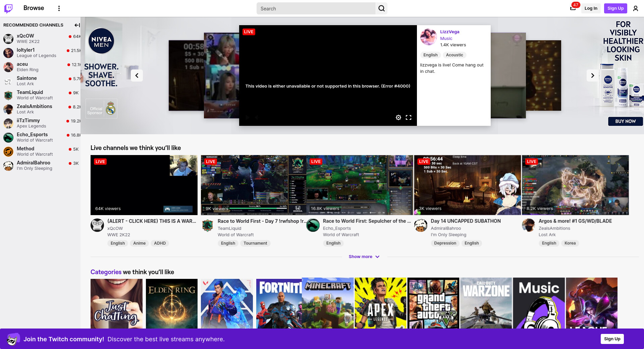
Task: Type in the Search input field
Action: (x=315, y=8)
